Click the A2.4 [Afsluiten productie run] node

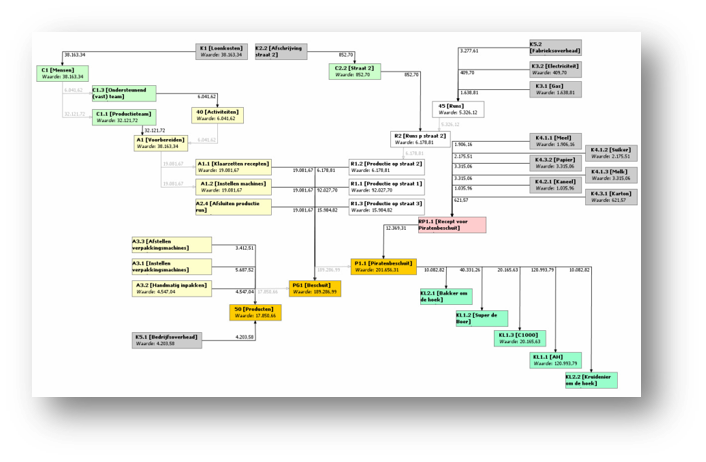233,207
